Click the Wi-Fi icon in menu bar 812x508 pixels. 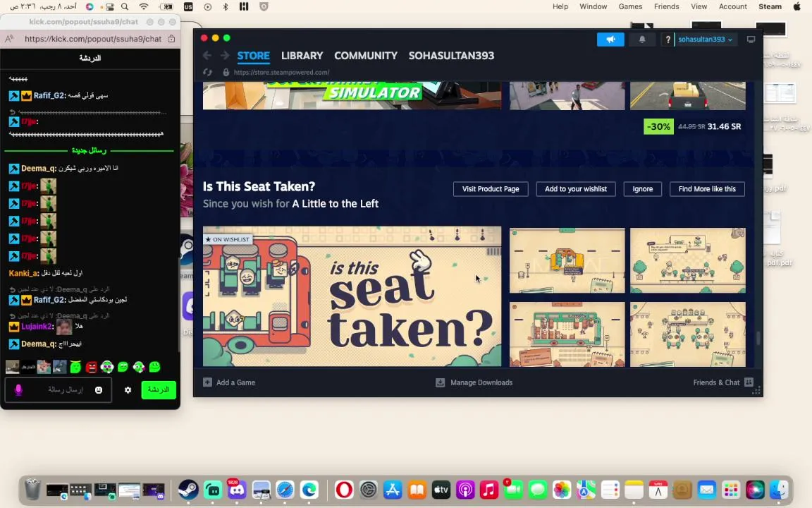[144, 7]
